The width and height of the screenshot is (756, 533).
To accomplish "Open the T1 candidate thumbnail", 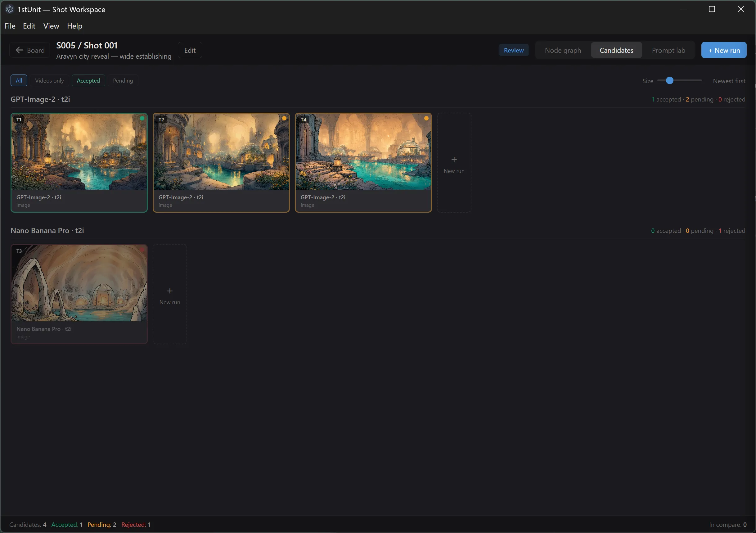I will (79, 151).
